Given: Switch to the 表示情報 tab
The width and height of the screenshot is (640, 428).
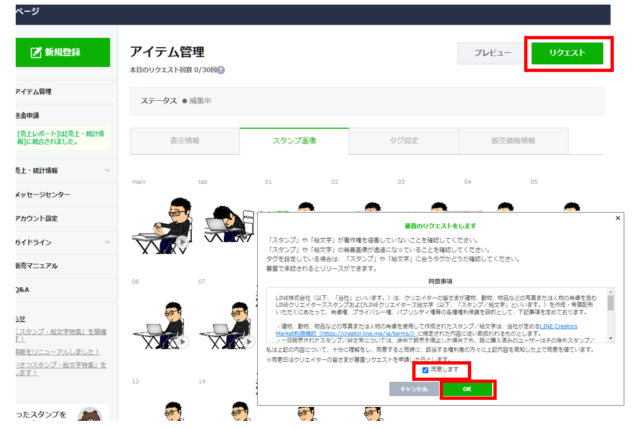Looking at the screenshot, I should [x=184, y=141].
